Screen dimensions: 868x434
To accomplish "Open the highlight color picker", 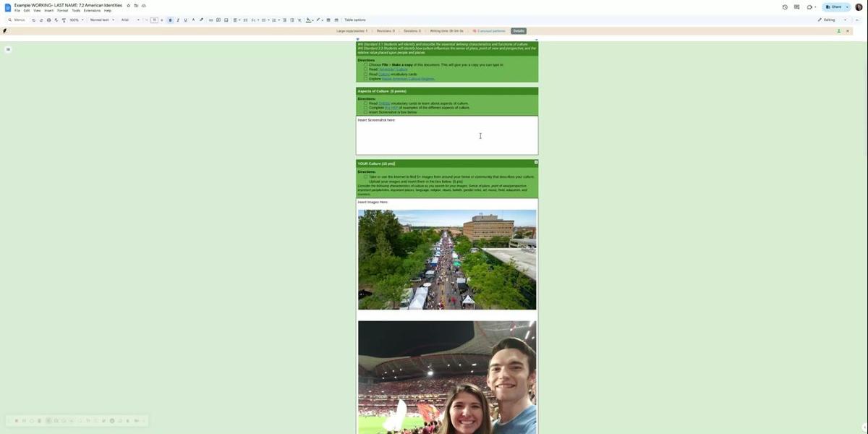I will click(202, 20).
